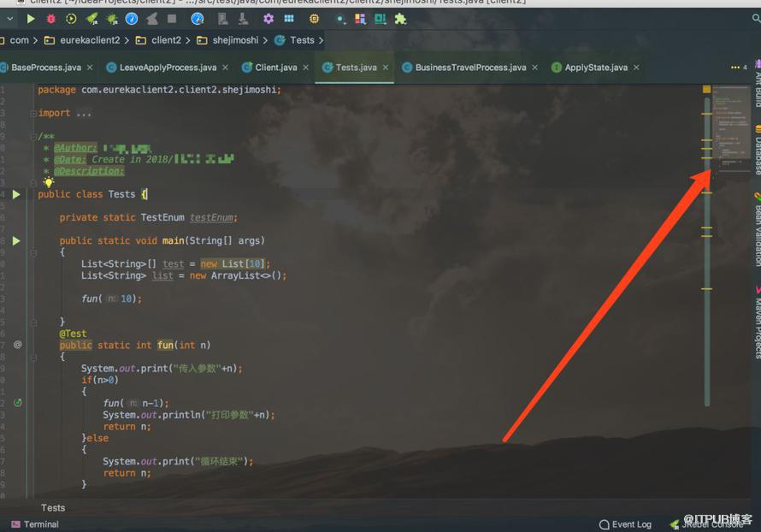Click the recursive call gutter icon
Image resolution: width=761 pixels, height=532 pixels.
(17, 403)
